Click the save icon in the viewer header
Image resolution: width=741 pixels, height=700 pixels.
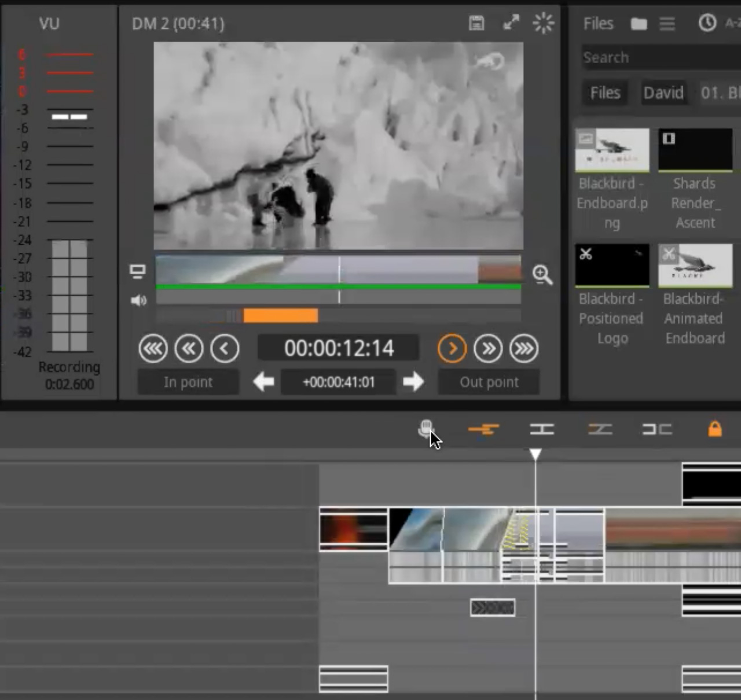(476, 23)
